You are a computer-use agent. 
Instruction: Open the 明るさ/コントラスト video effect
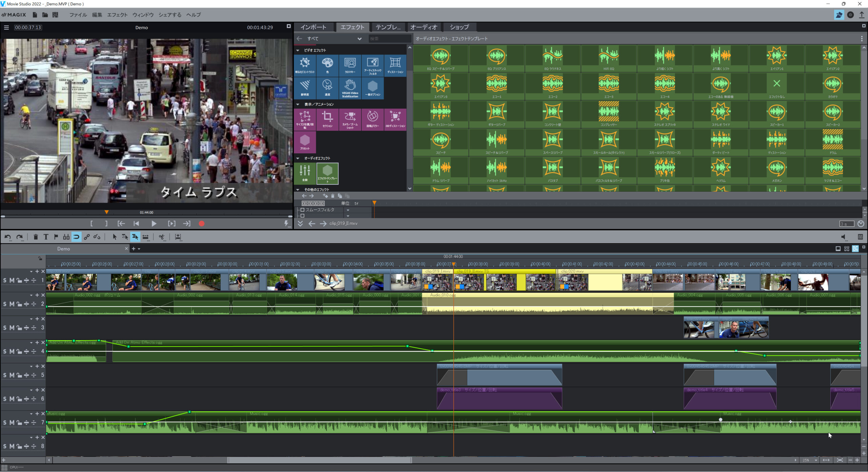coord(305,65)
